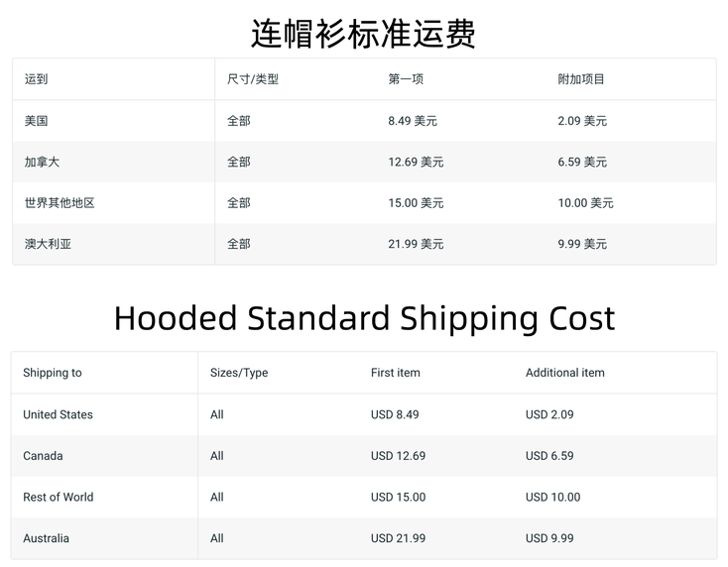Select the United States row cell
The width and height of the screenshot is (728, 567).
[58, 414]
